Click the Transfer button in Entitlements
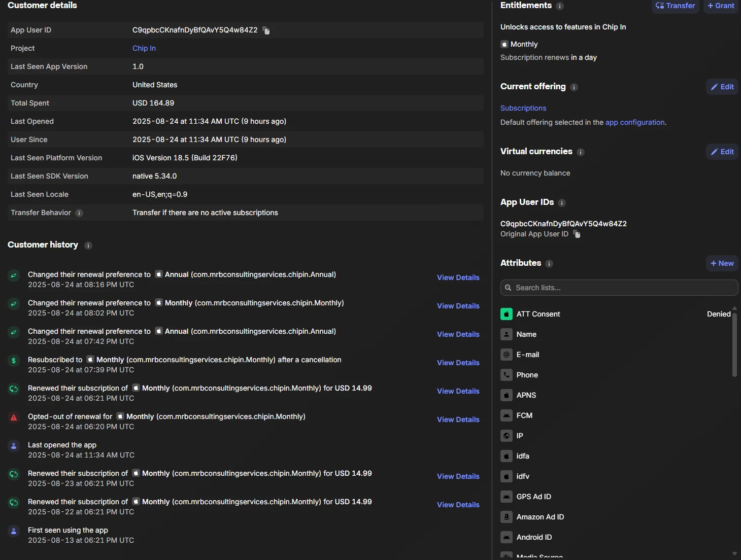 coord(676,6)
